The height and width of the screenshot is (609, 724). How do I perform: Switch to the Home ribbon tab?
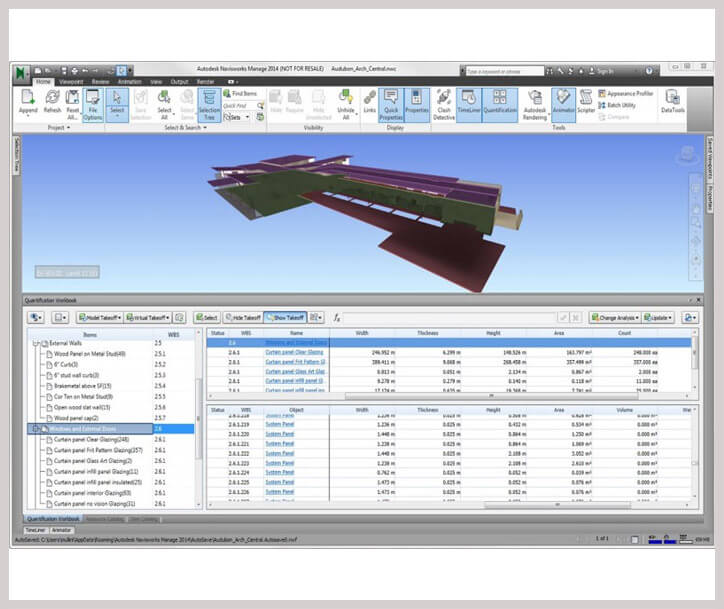(x=43, y=82)
